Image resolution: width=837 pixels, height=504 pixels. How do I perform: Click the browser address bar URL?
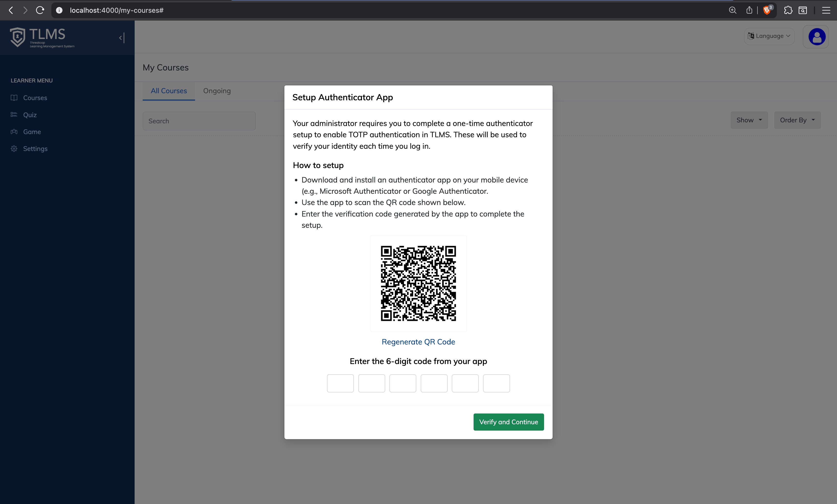click(x=116, y=10)
